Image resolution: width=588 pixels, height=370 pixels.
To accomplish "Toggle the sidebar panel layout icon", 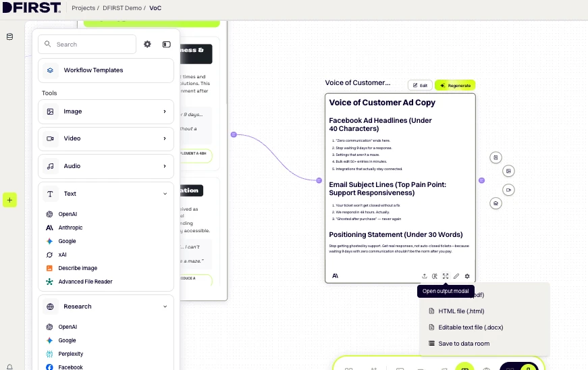I will tap(167, 45).
